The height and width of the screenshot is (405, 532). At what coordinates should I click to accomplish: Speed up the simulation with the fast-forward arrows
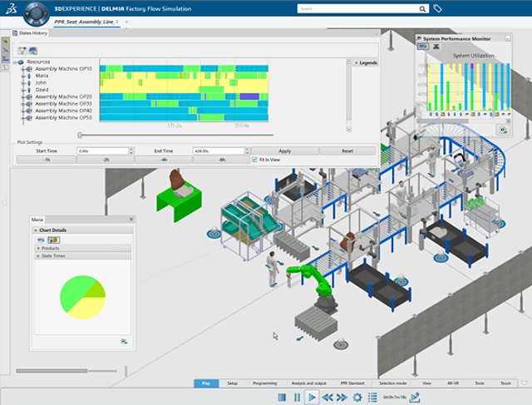pos(342,398)
